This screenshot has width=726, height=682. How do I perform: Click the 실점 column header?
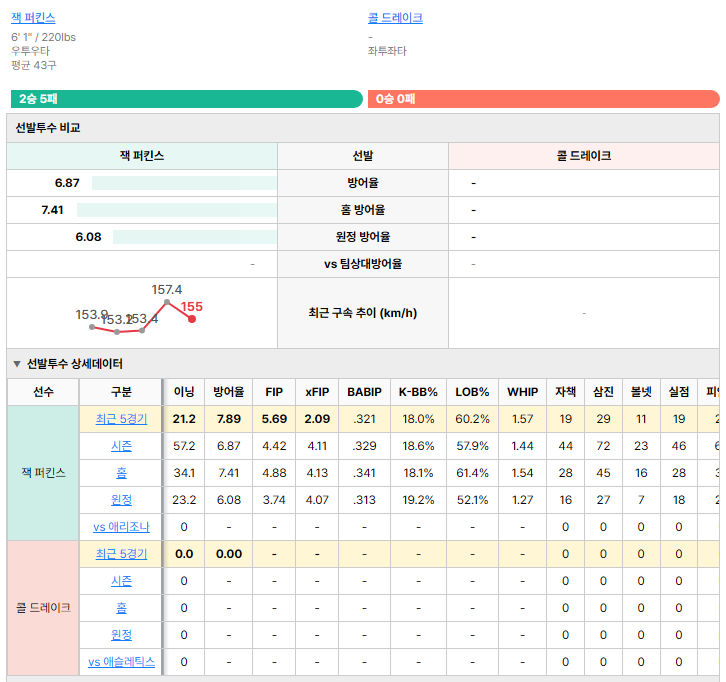[679, 392]
